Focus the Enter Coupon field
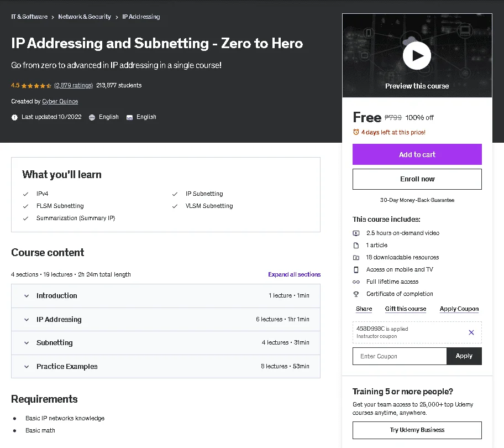The image size is (504, 448). 400,356
